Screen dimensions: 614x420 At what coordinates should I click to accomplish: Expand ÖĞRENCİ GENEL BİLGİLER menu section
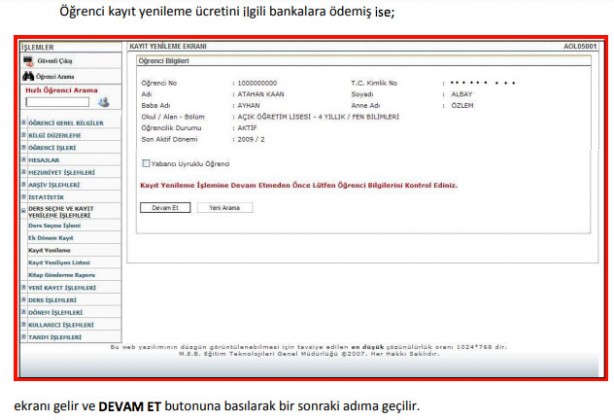pos(23,123)
